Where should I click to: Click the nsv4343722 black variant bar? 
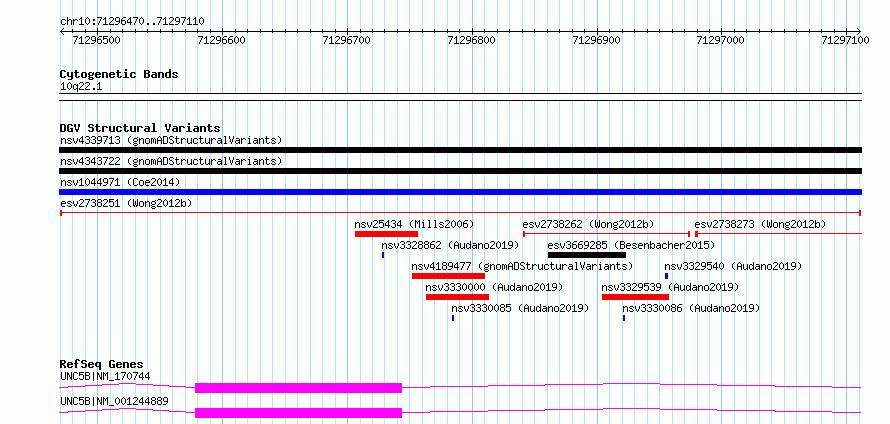pyautogui.click(x=460, y=171)
